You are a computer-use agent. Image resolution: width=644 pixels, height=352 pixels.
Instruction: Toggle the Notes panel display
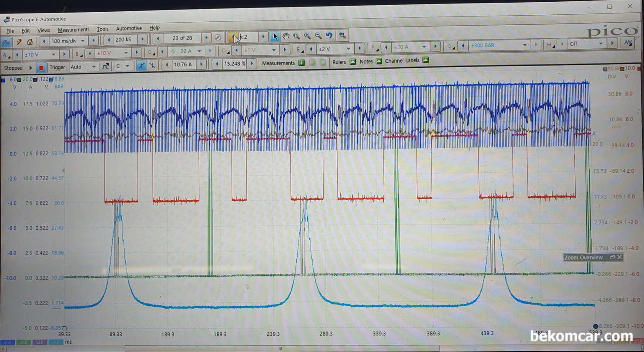(379, 61)
